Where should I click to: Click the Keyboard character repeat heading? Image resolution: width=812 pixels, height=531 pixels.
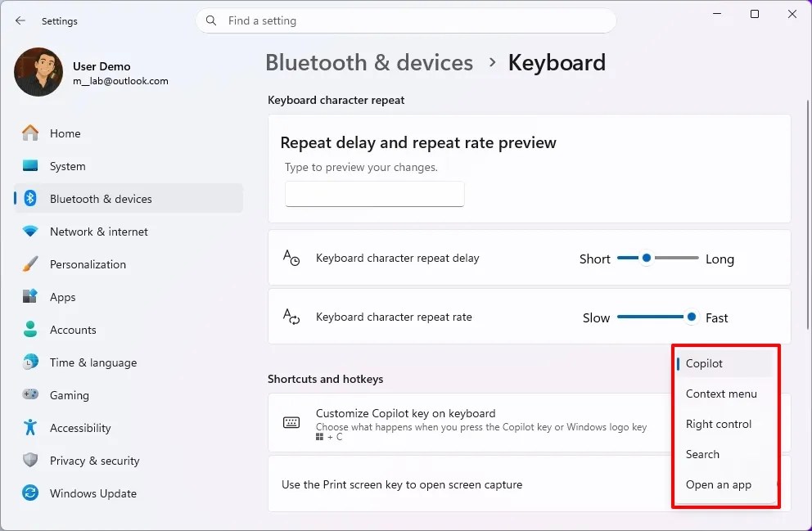click(336, 101)
